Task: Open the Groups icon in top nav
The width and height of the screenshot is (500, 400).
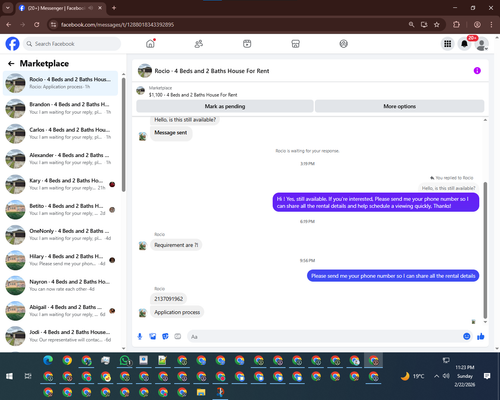Action: [344, 44]
